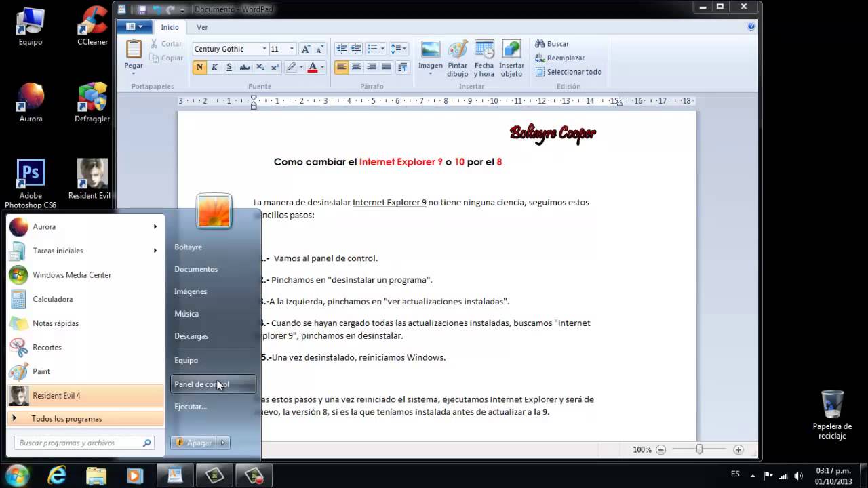Click the volume icon in system tray
This screenshot has height=488, width=868.
click(x=798, y=475)
